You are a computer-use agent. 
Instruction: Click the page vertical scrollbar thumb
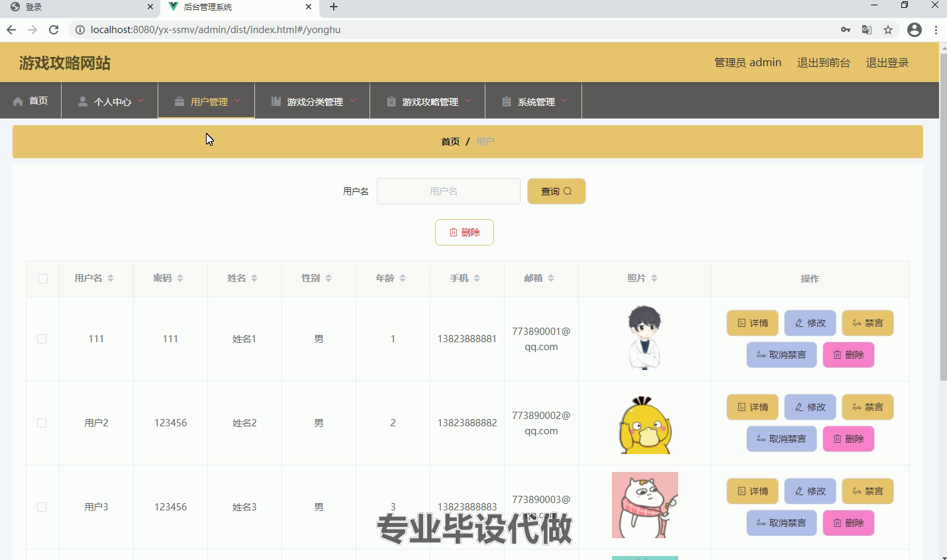click(943, 216)
